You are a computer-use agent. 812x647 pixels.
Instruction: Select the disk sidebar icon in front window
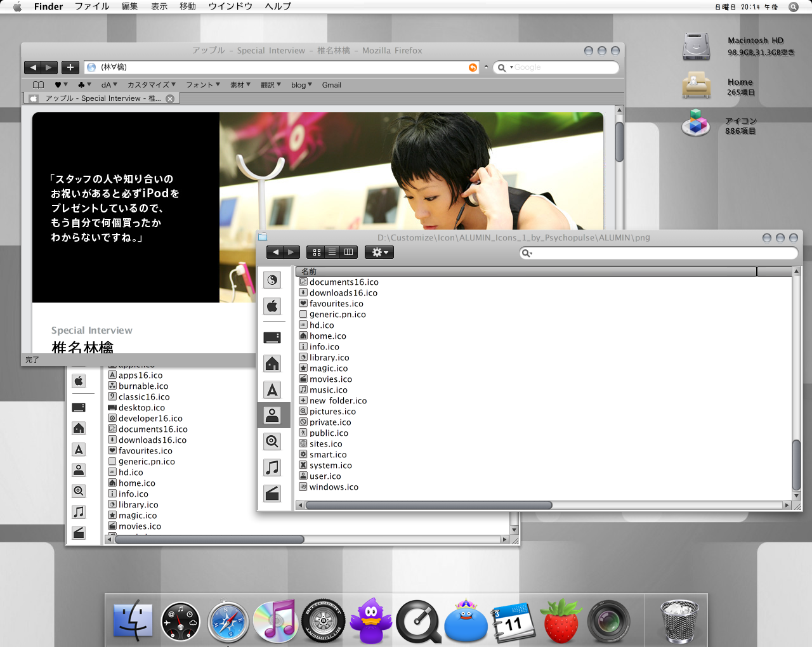pyautogui.click(x=272, y=280)
